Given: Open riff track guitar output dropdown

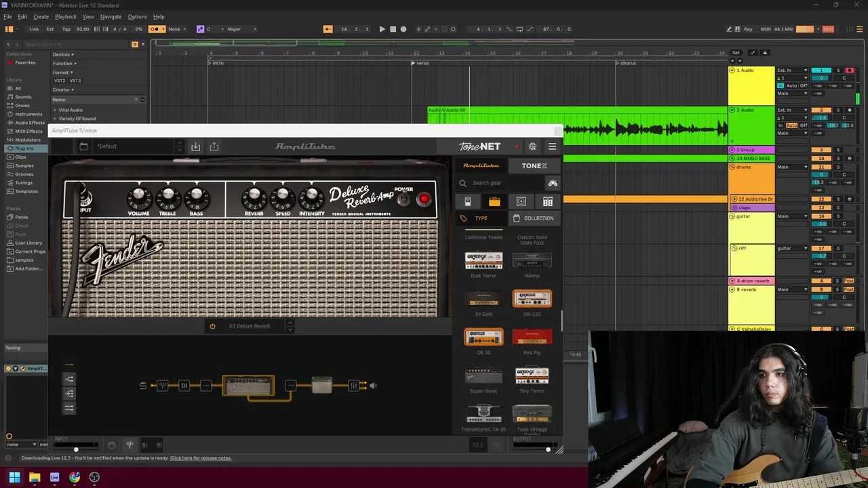Looking at the screenshot, I should [792, 249].
